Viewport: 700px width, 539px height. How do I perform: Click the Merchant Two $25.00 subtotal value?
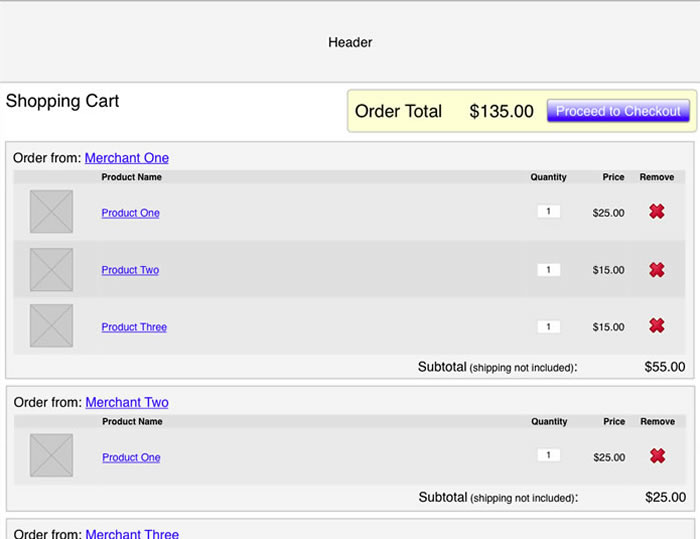tap(666, 497)
